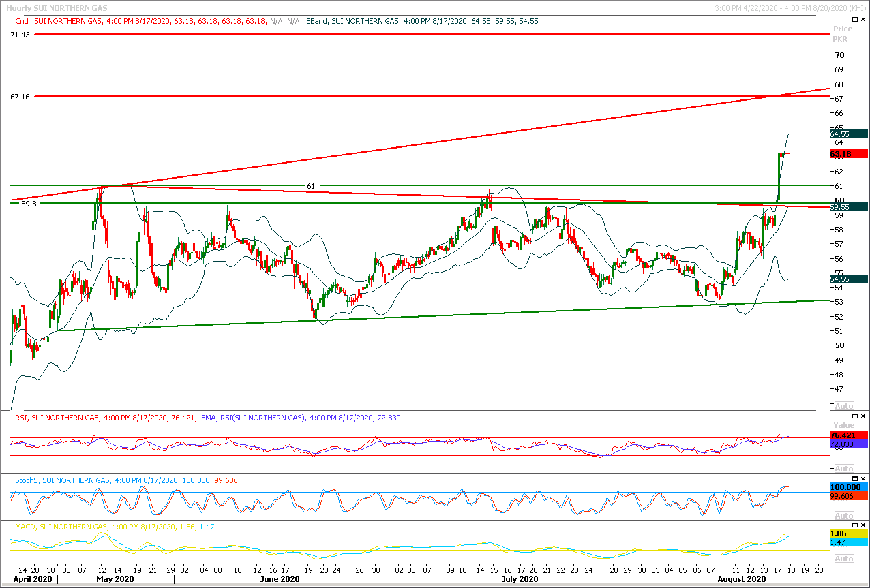Screen dimensions: 870x588
Task: Select the MACD SUI NORTHERN GAS legend
Action: point(113,527)
